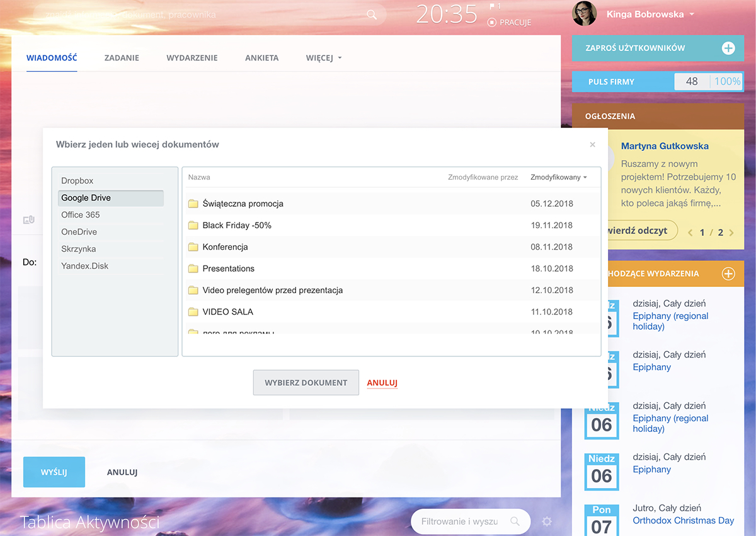Click the Filtrowanie i wyszukiwanie field
Image resolution: width=756 pixels, height=536 pixels.
[460, 521]
